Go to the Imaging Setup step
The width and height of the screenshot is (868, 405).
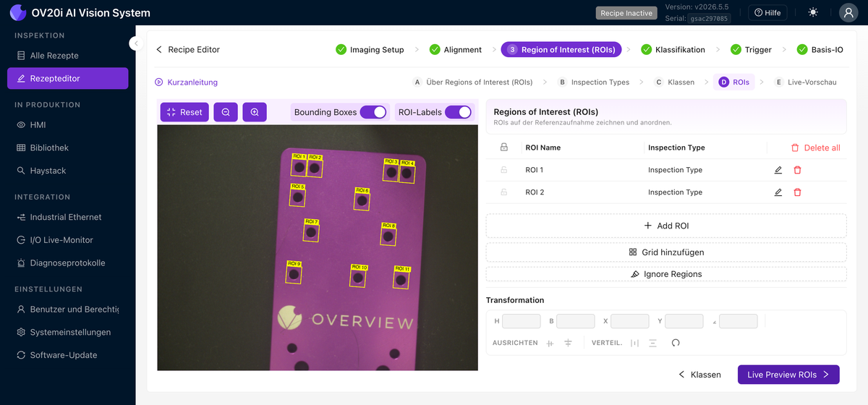370,50
